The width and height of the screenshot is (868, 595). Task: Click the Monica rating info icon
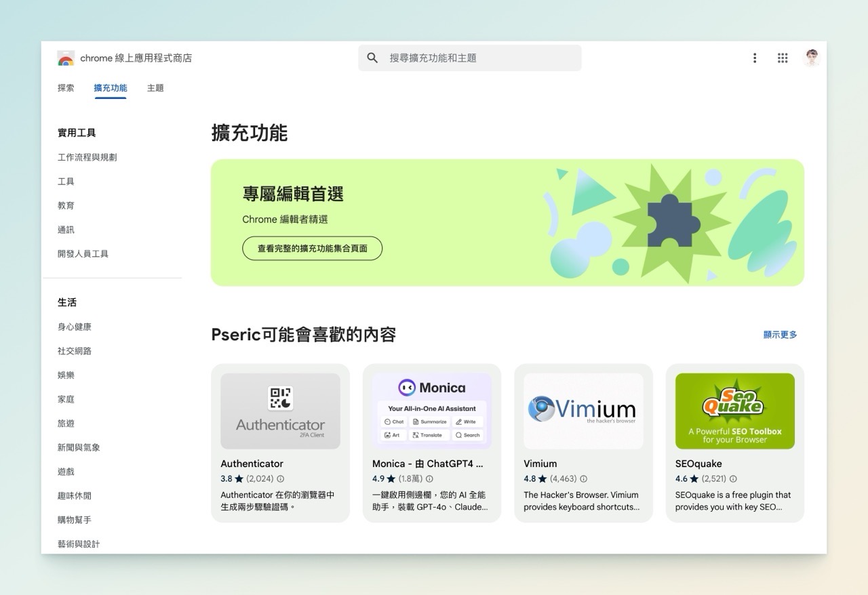coord(429,479)
